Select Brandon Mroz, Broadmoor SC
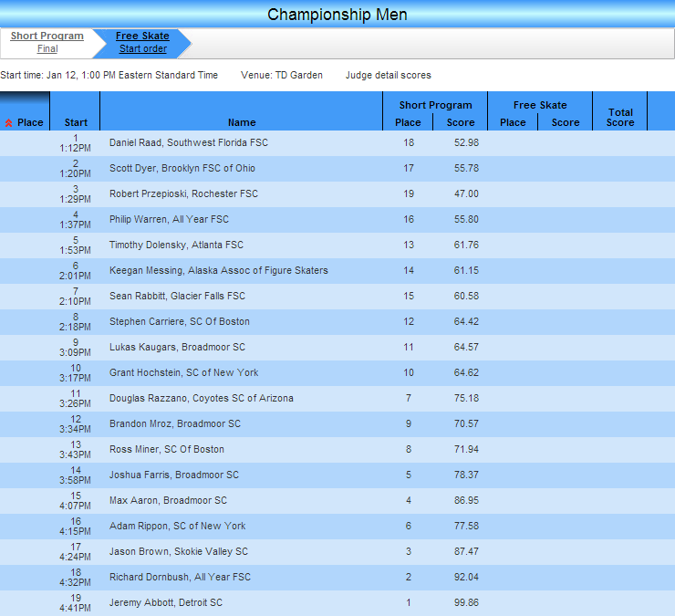Screen dimensions: 675x616 [175, 423]
